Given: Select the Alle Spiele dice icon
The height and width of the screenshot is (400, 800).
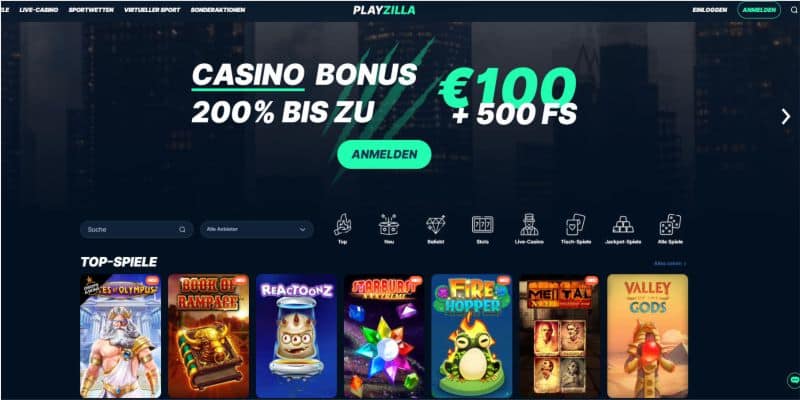Looking at the screenshot, I should [670, 224].
